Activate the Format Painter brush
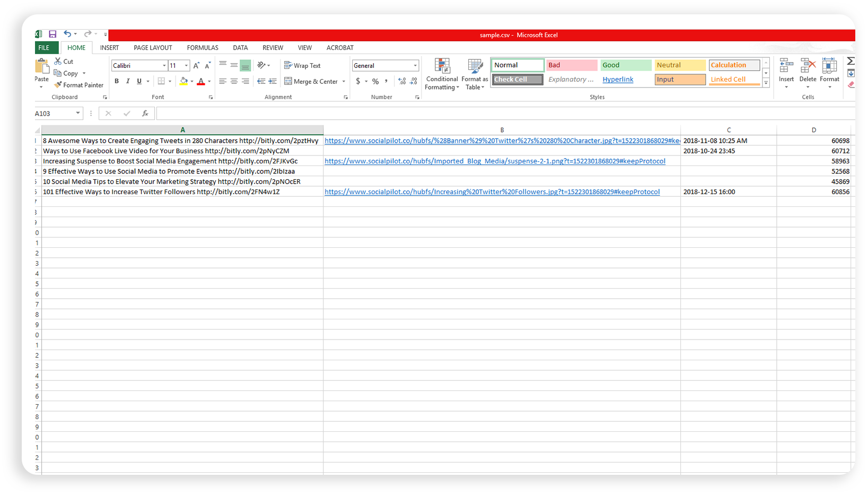868x495 pixels. [58, 85]
